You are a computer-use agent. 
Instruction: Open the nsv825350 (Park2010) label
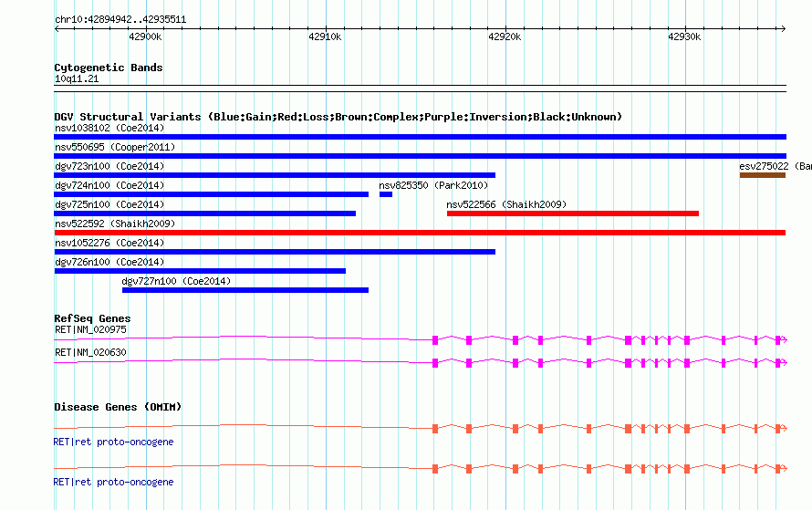(433, 185)
